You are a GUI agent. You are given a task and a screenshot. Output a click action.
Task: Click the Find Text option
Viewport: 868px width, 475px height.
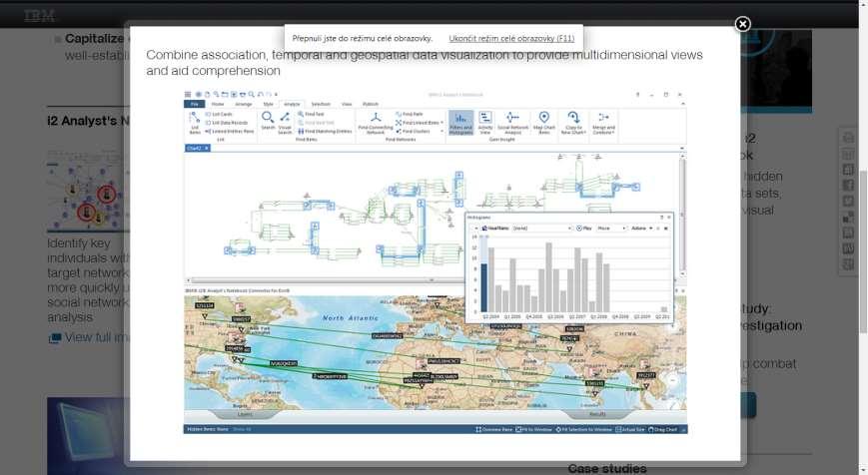(x=311, y=114)
